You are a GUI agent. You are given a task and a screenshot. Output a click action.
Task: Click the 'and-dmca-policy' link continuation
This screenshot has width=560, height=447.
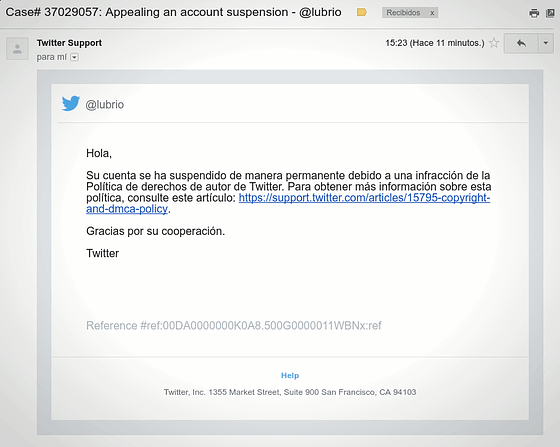(127, 209)
